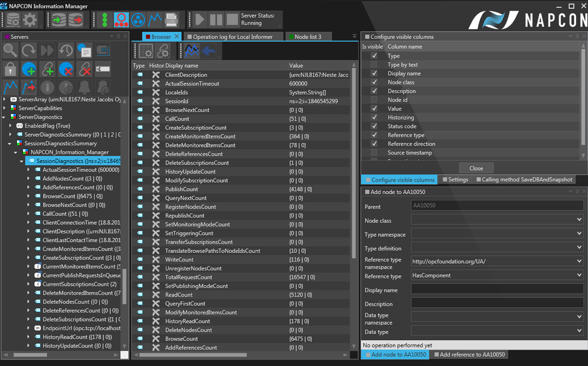Click the add node icon with green plus

click(x=29, y=69)
